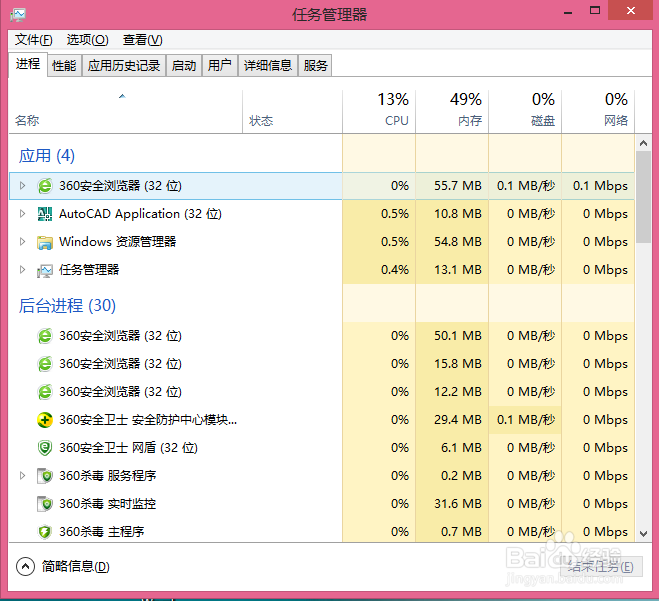Screen dimensions: 659x601
Task: Click the 任务管理器 process icon
Action: tap(45, 270)
